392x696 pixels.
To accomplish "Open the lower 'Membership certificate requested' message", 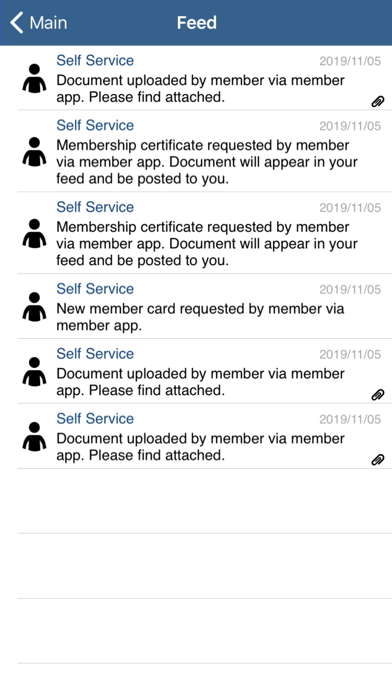I will tap(207, 244).
